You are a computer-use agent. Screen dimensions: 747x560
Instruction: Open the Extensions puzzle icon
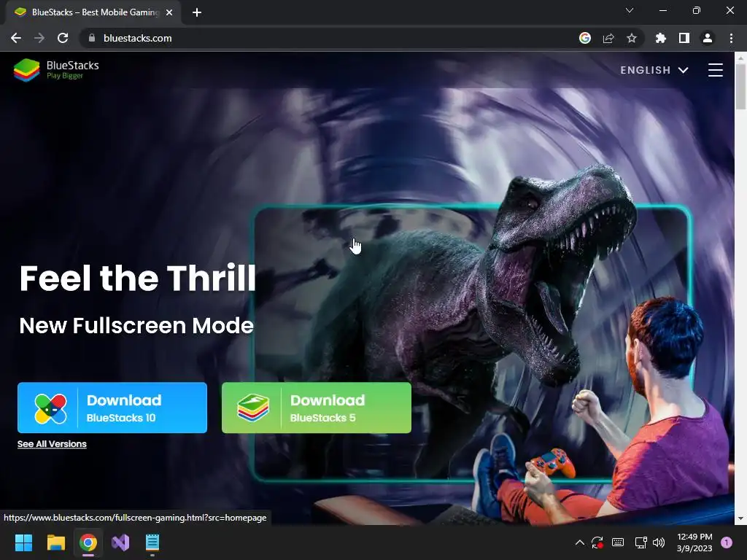[660, 38]
